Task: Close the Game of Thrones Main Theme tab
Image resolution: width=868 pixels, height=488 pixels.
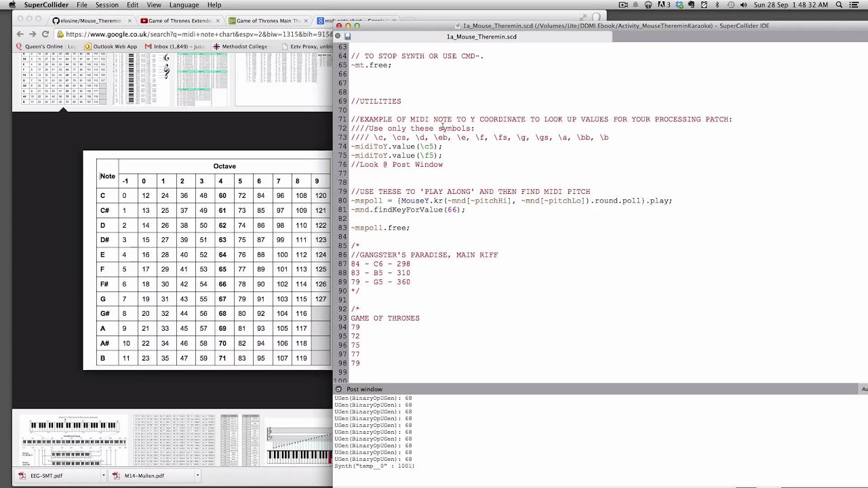Action: (306, 21)
